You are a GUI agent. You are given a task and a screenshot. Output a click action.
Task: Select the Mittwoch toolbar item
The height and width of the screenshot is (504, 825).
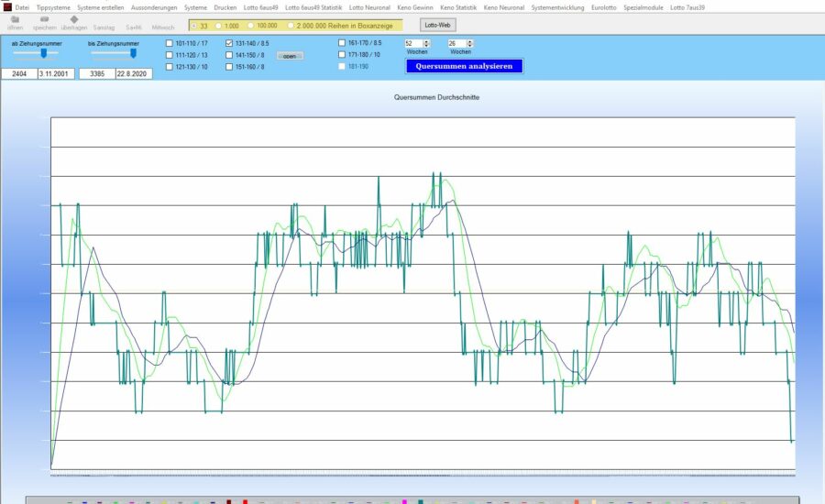[163, 27]
